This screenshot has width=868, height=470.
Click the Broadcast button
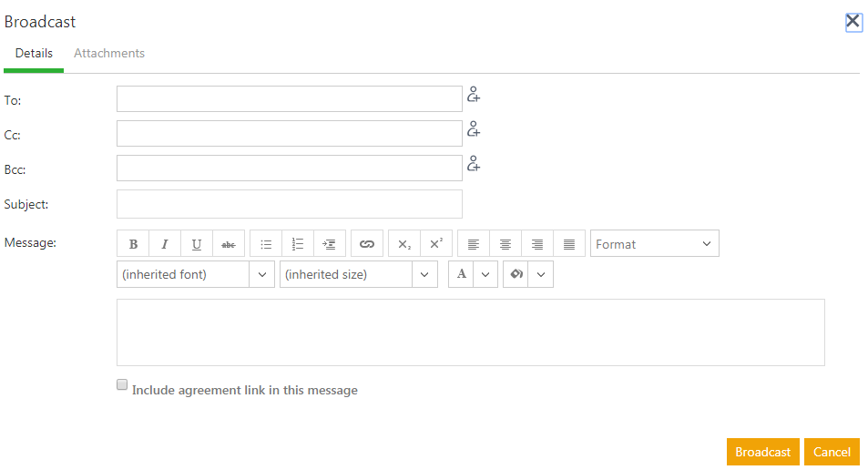pyautogui.click(x=762, y=452)
